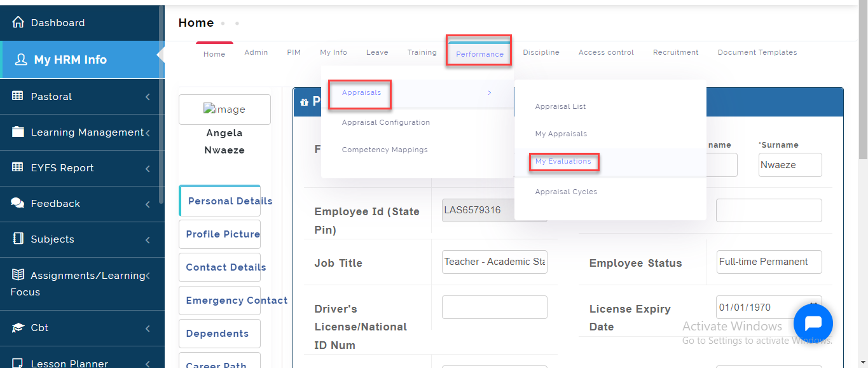Viewport: 868px width, 368px height.
Task: Open the blue chat support bubble
Action: 813,323
